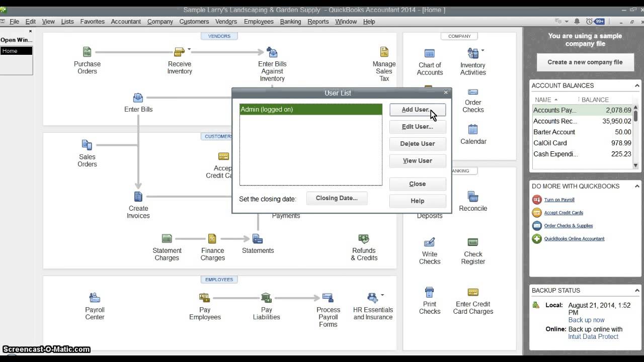The height and width of the screenshot is (362, 644).
Task: Open the Pay Liabilities icon
Action: 266,298
